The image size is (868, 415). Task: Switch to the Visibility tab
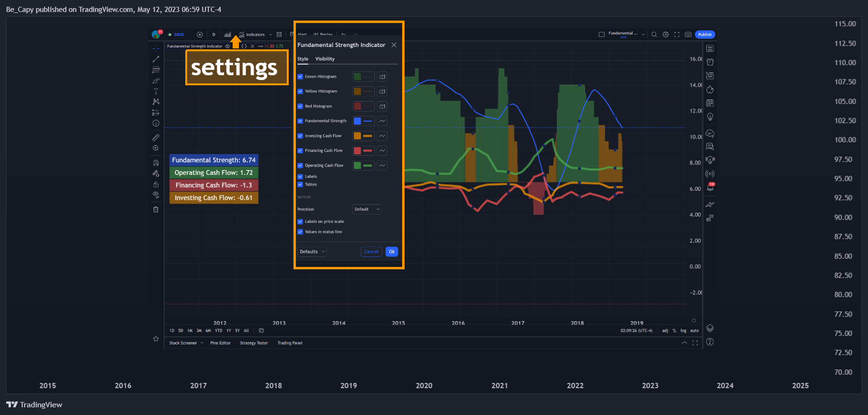pos(325,59)
